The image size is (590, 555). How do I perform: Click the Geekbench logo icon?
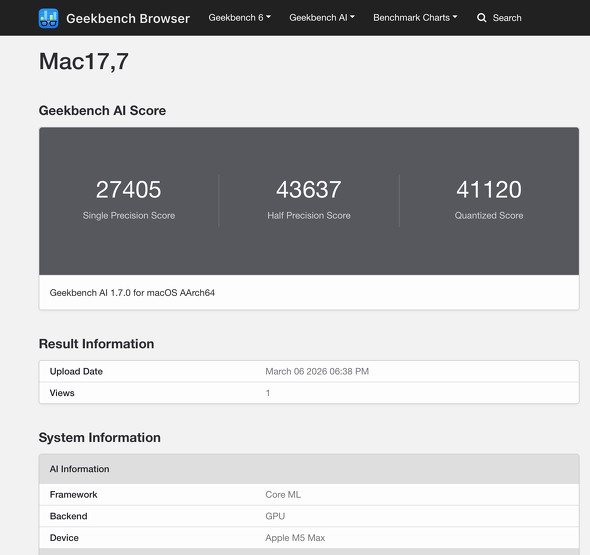[49, 18]
